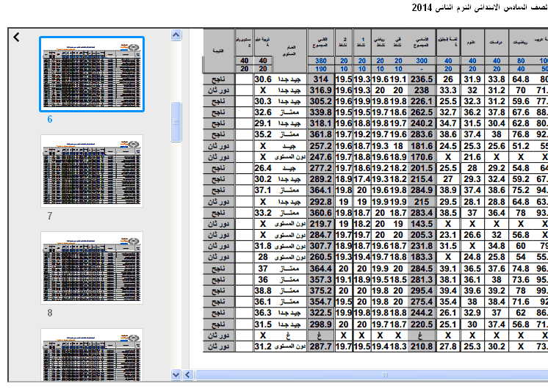The image size is (548, 392).
Task: Click studies score cell 33.8
Action: tap(497, 79)
